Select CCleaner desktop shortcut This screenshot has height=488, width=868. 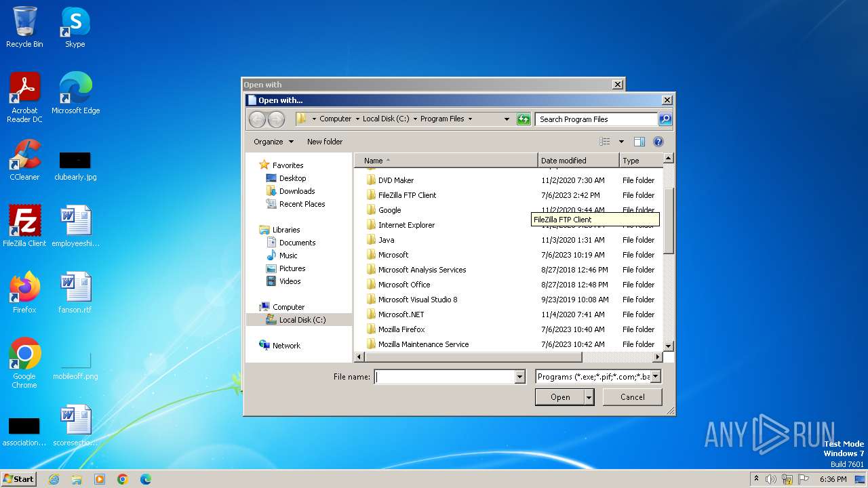point(24,160)
